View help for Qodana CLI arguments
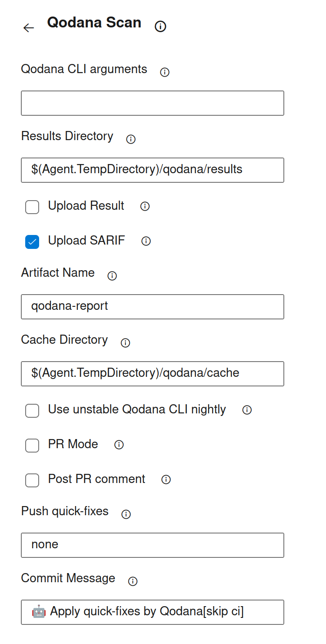Viewport: 326px width, 644px height. 164,72
